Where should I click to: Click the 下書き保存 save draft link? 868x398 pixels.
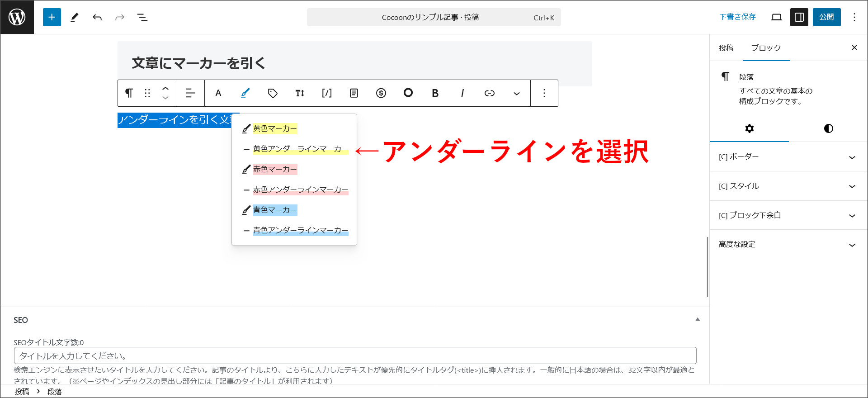737,17
